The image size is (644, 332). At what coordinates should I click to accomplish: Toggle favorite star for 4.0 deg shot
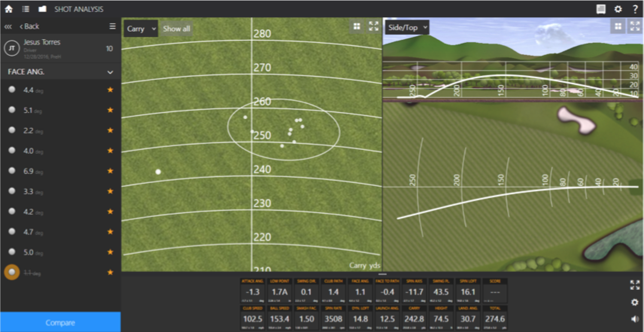(x=110, y=151)
